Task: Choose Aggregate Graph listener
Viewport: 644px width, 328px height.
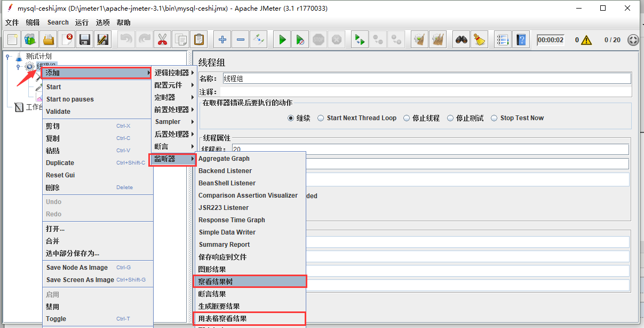Action: pos(250,159)
